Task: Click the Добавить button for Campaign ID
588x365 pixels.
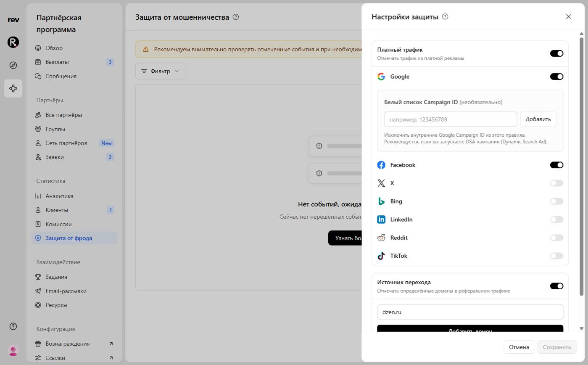Action: tap(538, 119)
